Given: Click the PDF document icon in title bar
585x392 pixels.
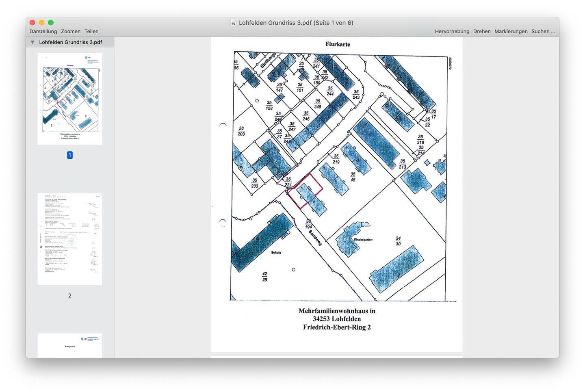Looking at the screenshot, I should pyautogui.click(x=233, y=23).
